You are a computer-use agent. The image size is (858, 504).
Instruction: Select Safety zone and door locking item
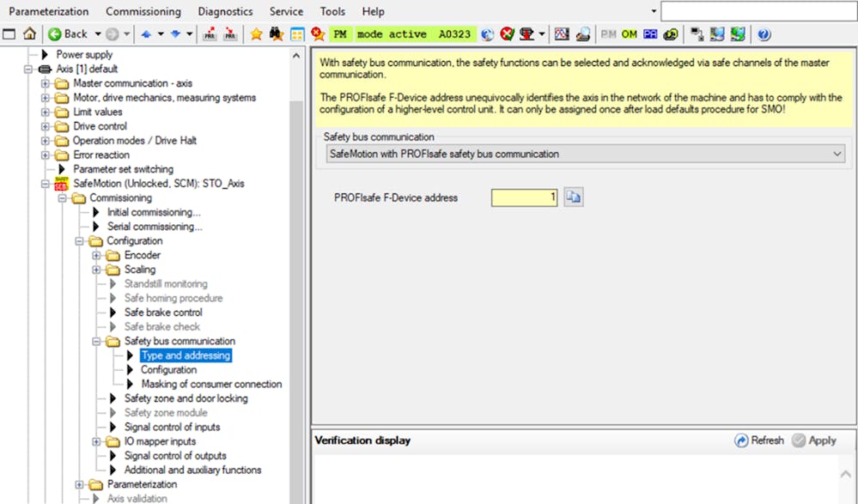coord(186,398)
